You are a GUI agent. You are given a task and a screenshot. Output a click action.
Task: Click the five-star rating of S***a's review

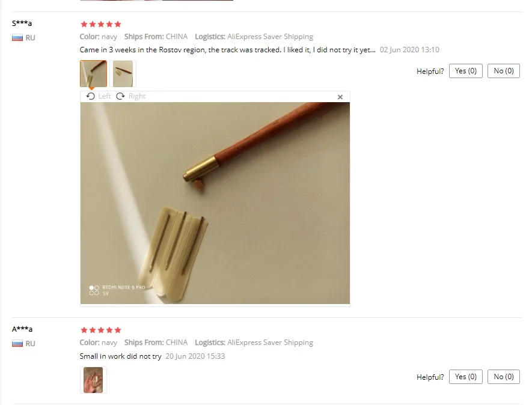[101, 24]
